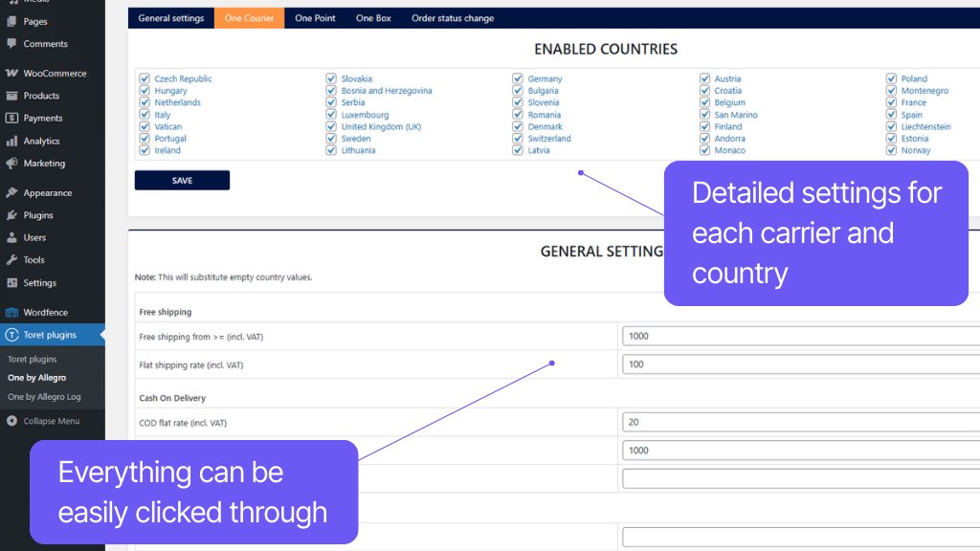This screenshot has height=551, width=980.
Task: Uncheck the Czech Republic checkbox
Action: click(x=145, y=78)
